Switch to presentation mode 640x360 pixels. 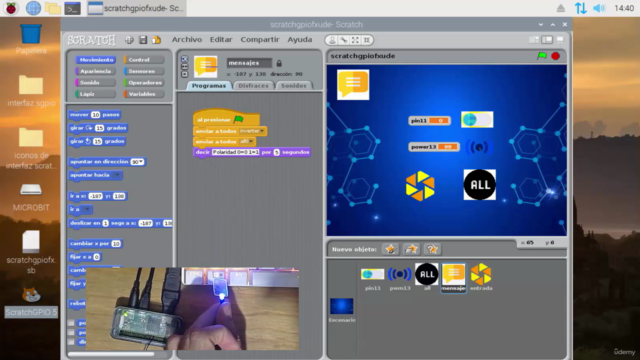point(560,40)
